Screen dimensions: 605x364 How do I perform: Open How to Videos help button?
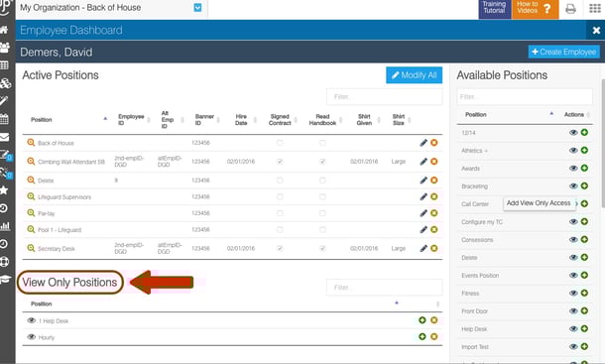535,9
